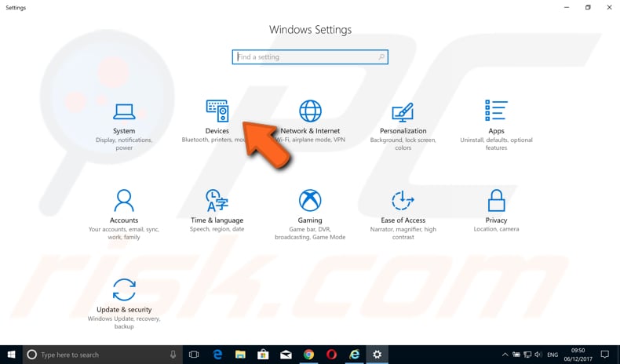Open the Ease of Access icon
The width and height of the screenshot is (620, 364).
point(403,200)
